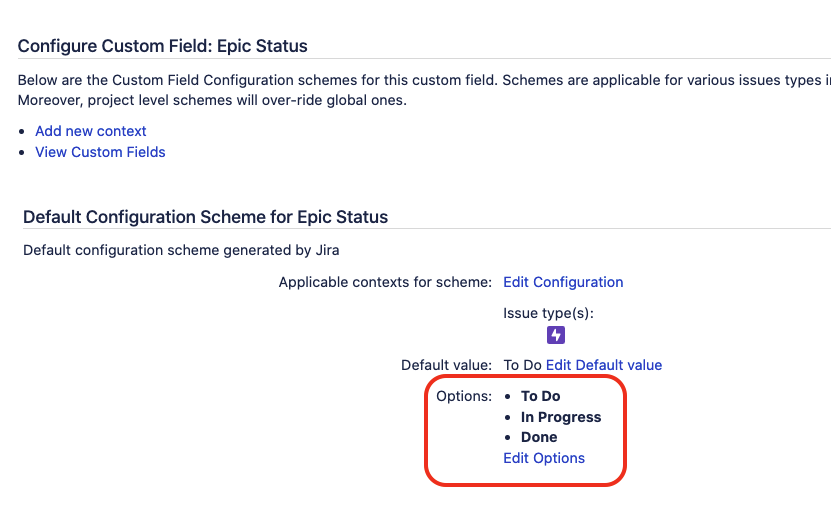The width and height of the screenshot is (831, 513).
Task: Click the Issue type(s) label
Action: click(548, 313)
